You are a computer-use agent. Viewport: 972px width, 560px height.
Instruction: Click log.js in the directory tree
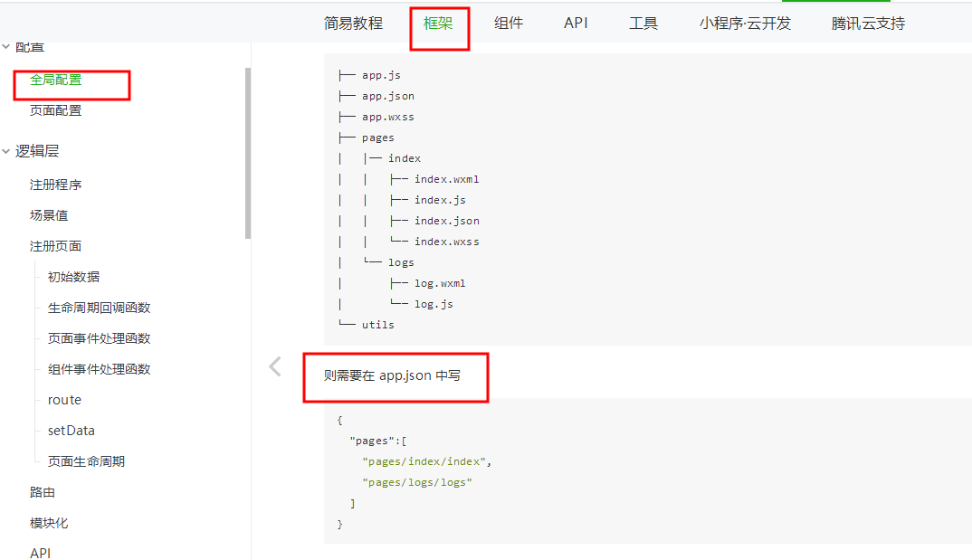click(x=434, y=304)
